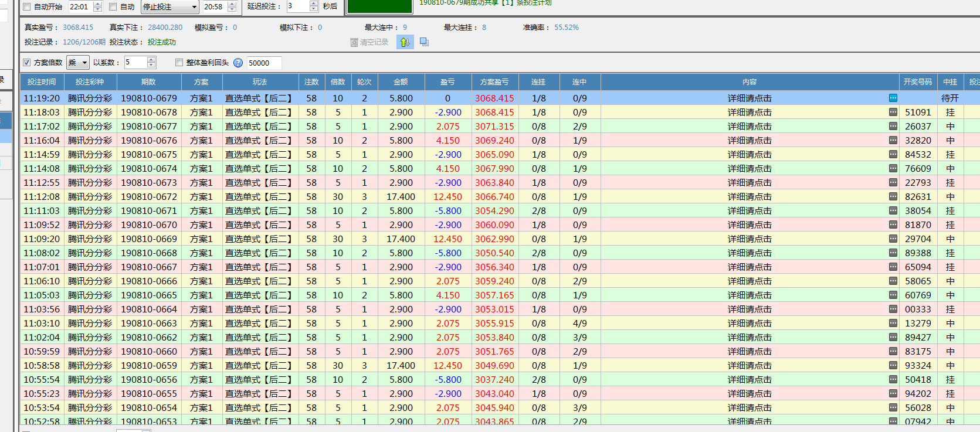Click the 以系数 value stepper arrows
The height and width of the screenshot is (432, 980).
151,63
